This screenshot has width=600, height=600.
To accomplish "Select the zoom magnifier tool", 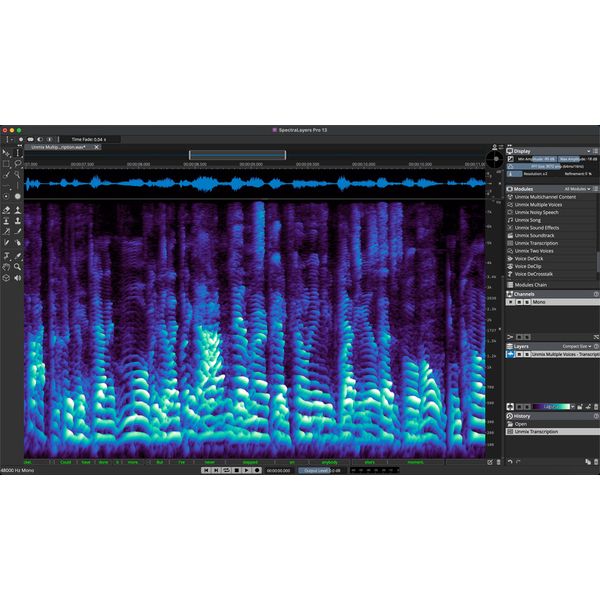I will [x=18, y=267].
